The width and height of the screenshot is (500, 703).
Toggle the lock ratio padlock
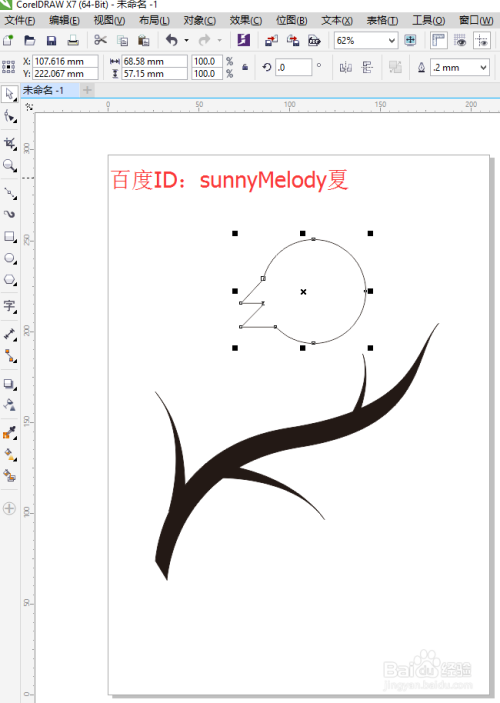pos(245,67)
